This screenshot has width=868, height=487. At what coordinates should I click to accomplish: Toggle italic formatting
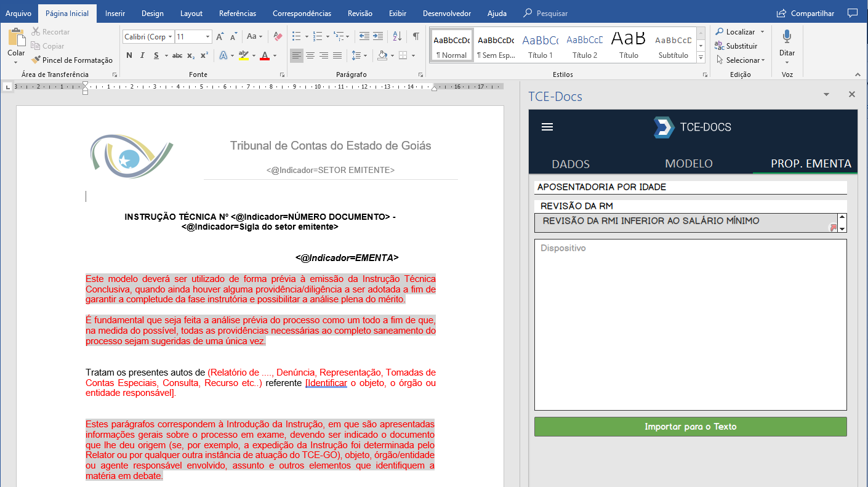[x=143, y=55]
